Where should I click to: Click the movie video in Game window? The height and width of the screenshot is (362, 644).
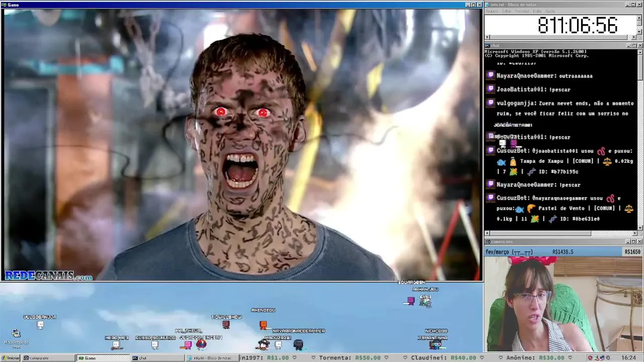[242, 145]
